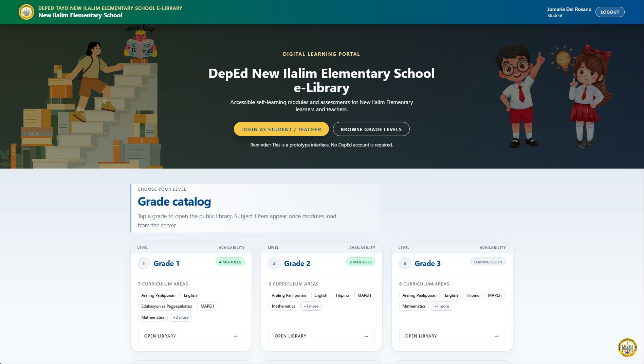Click the Grade 3 number badge

click(405, 263)
